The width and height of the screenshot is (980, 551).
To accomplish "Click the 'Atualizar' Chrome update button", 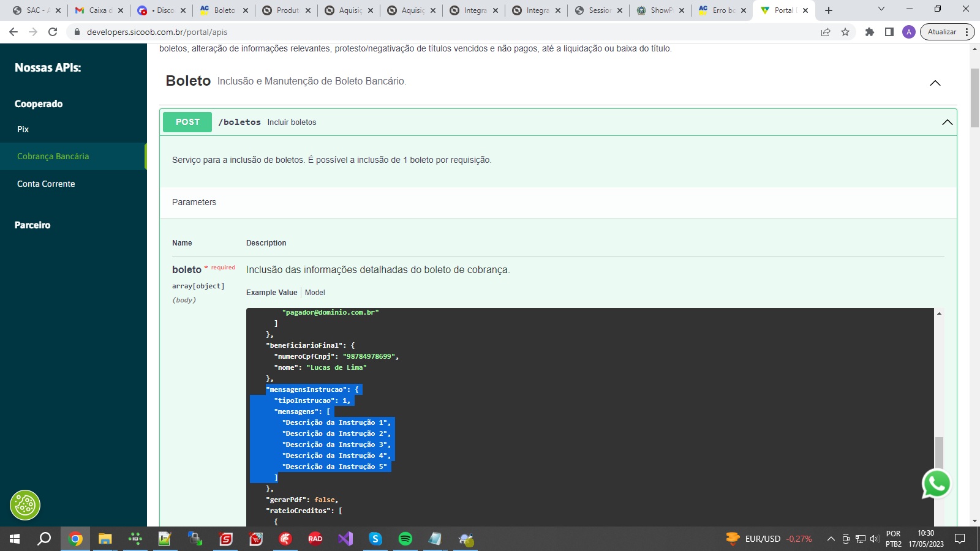I will coord(942,32).
